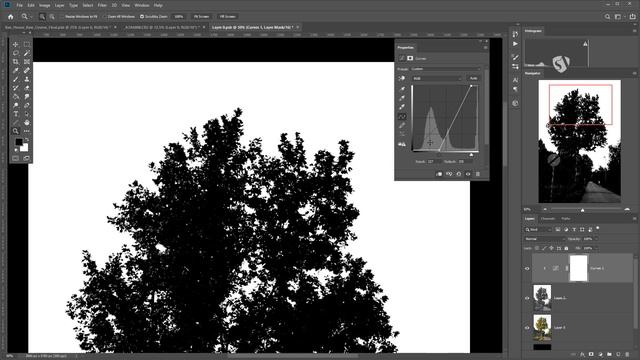Switch to the Paths tab
640x360 pixels.
(x=566, y=219)
